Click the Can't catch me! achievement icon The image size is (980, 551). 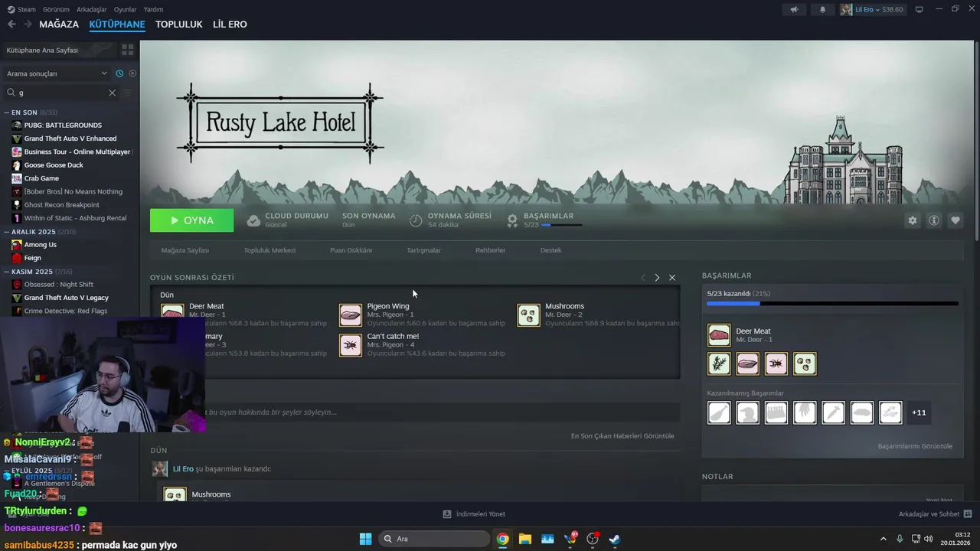tap(351, 345)
